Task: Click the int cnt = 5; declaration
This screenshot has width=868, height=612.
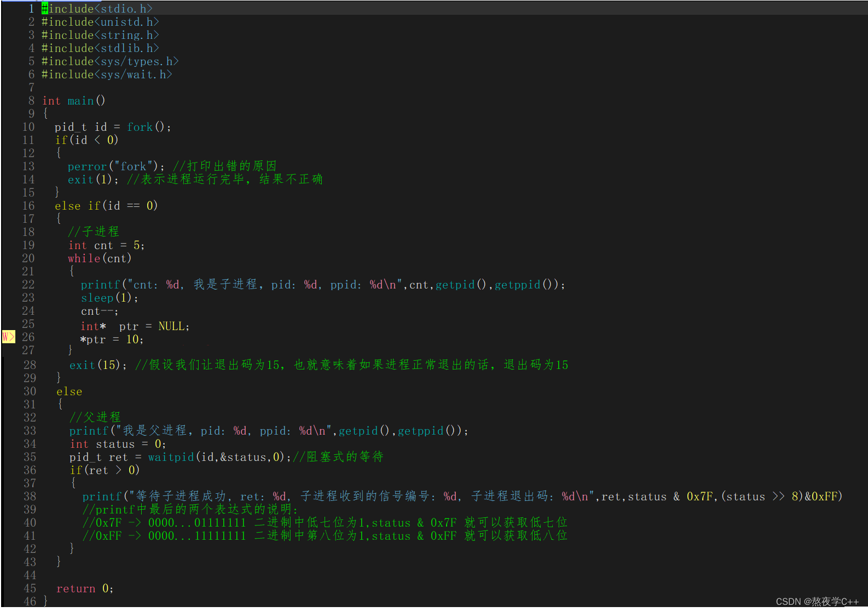Action: [x=107, y=245]
